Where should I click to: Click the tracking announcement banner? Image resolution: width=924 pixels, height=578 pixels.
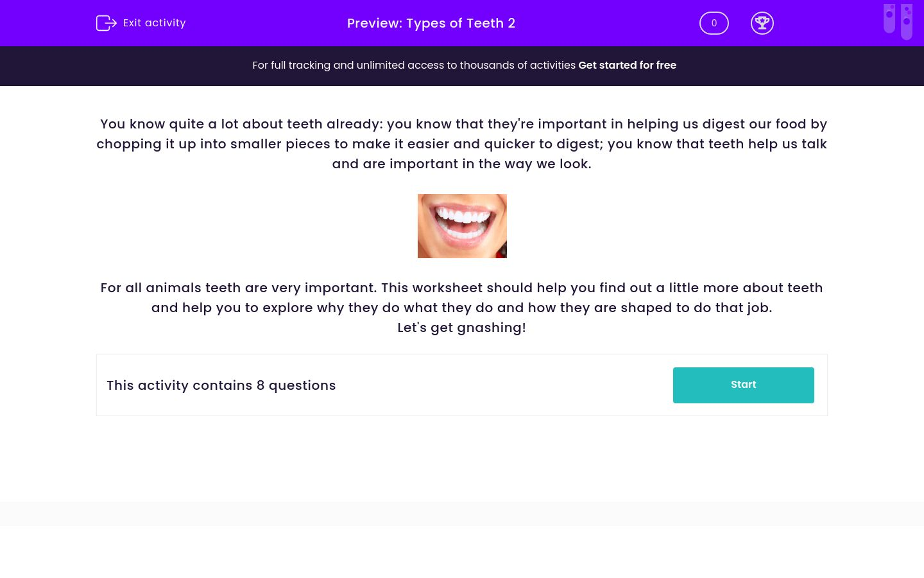462,66
